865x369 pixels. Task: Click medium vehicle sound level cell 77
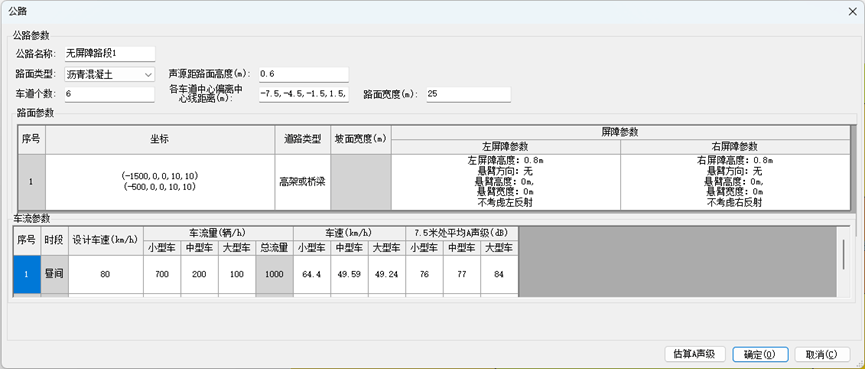point(462,274)
